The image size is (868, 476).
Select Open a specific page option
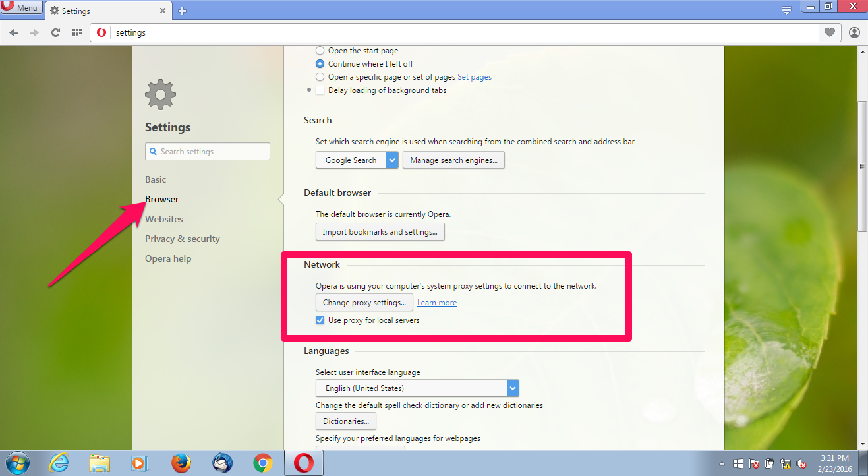click(x=320, y=77)
